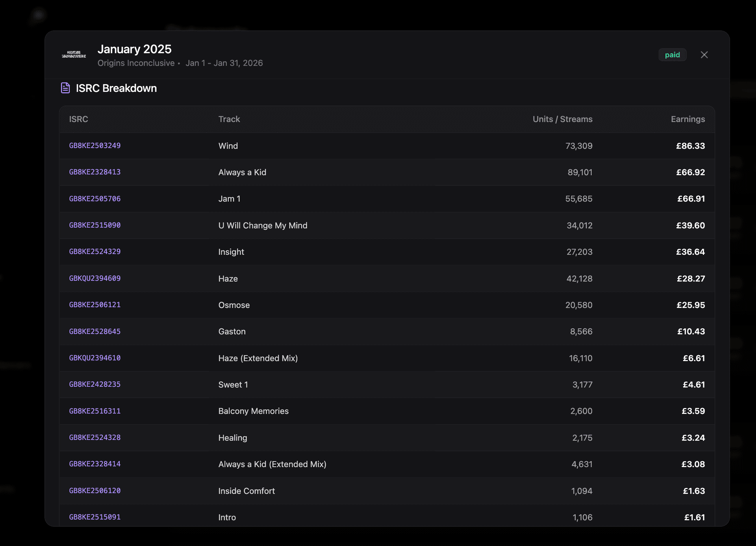Open ISRC code GB8KE2328414
756x546 pixels.
click(x=95, y=464)
